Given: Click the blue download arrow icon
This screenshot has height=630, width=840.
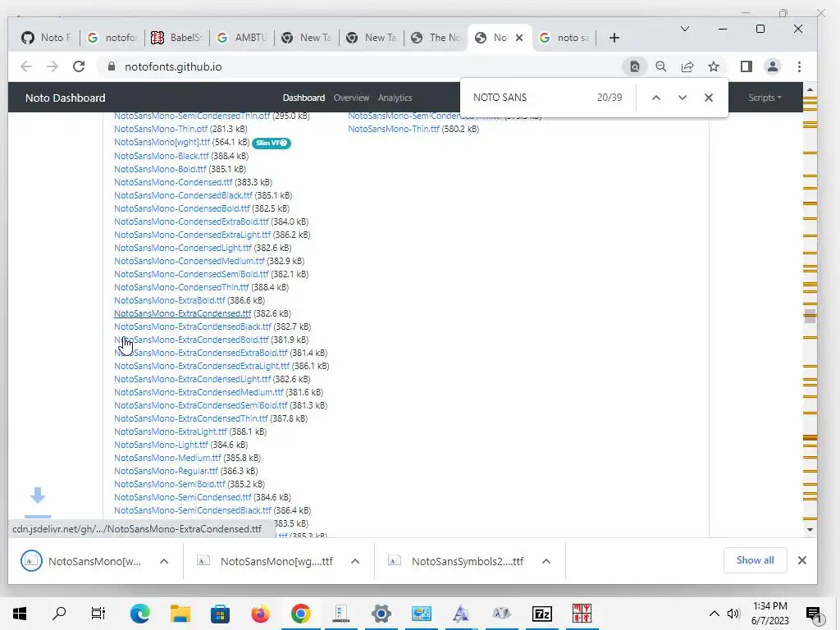Looking at the screenshot, I should point(38,495).
